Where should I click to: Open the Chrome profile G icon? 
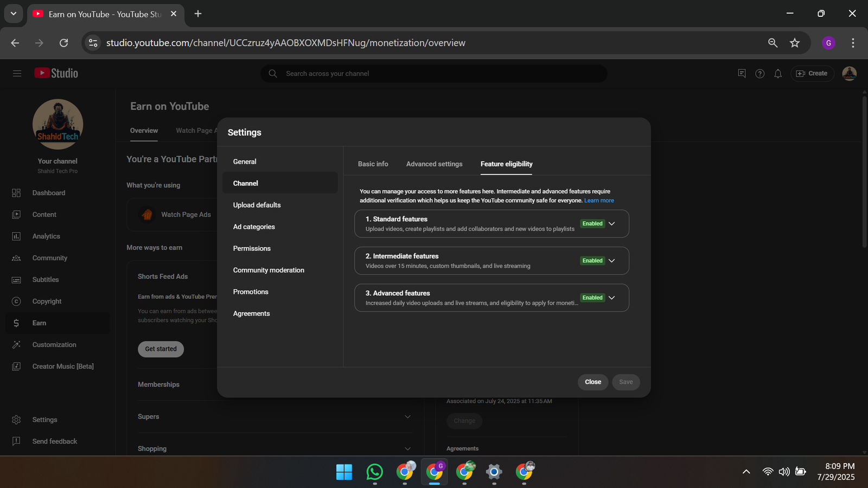tap(828, 43)
